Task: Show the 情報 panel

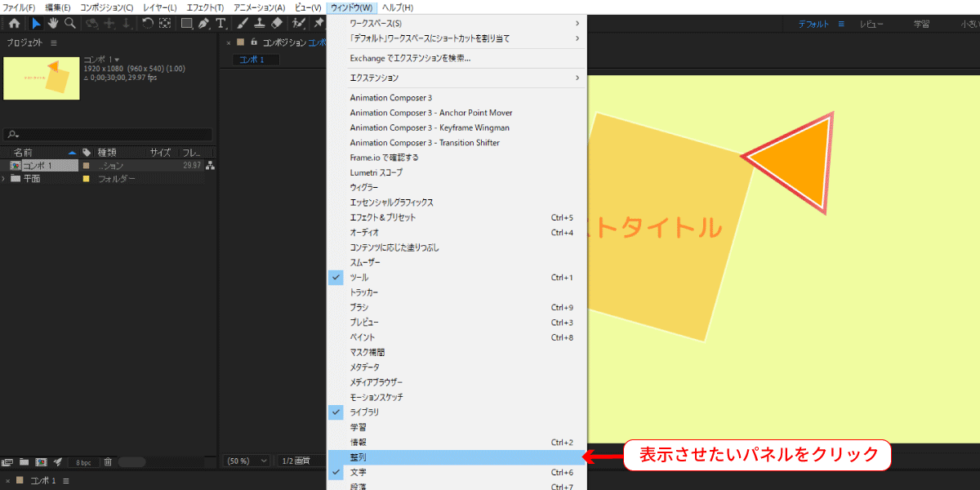Action: (x=457, y=443)
